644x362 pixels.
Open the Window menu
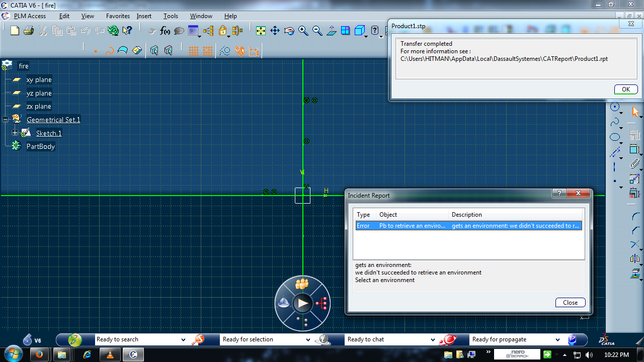pos(201,16)
